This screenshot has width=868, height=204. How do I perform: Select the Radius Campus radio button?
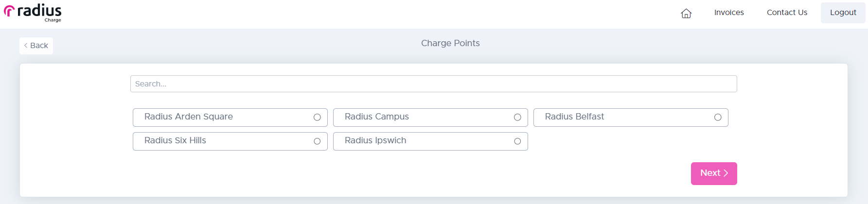517,117
